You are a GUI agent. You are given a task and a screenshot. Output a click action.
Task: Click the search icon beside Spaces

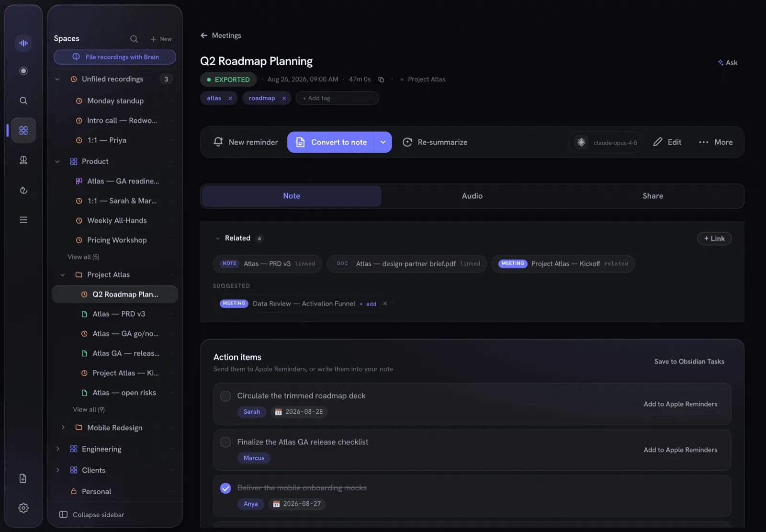[x=134, y=39]
